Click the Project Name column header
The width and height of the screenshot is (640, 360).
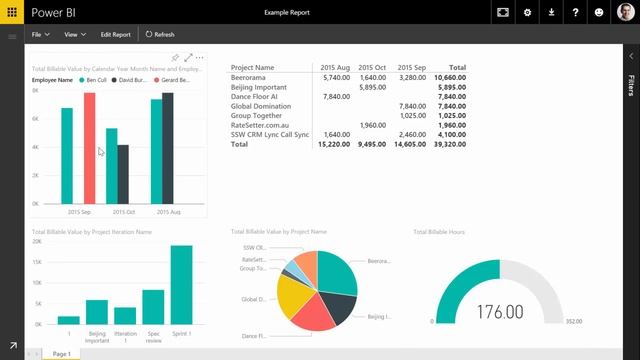252,67
